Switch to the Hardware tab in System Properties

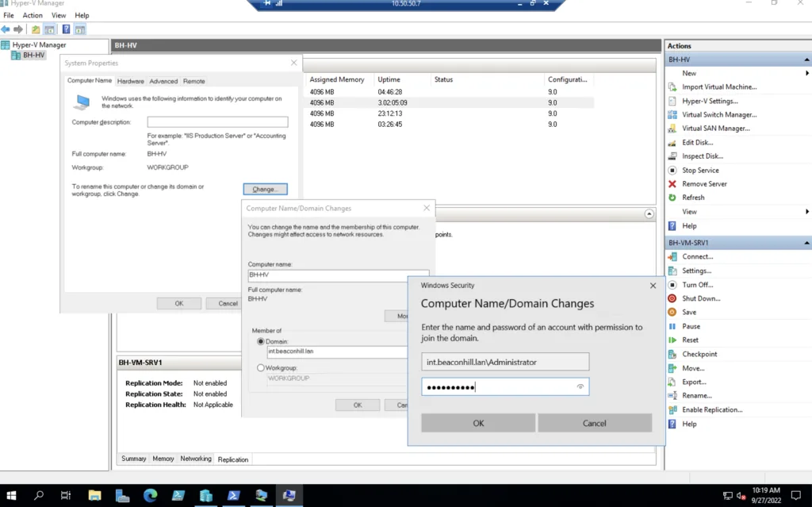tap(131, 82)
